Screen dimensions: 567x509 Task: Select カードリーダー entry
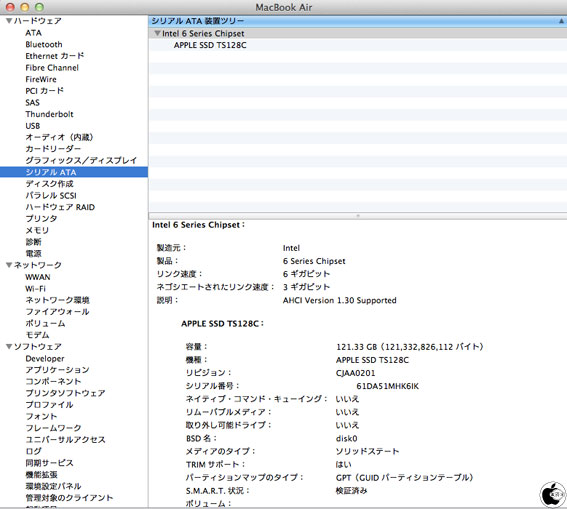pos(53,149)
